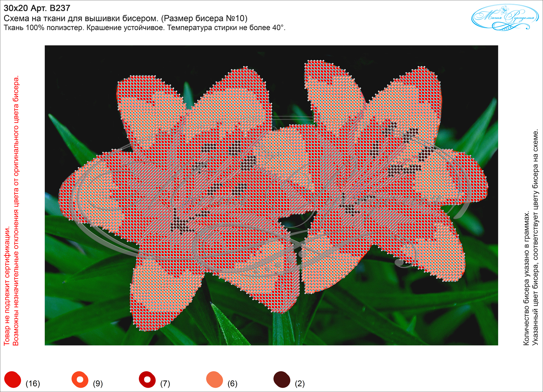Click the (2) bead quantity label

(300, 383)
